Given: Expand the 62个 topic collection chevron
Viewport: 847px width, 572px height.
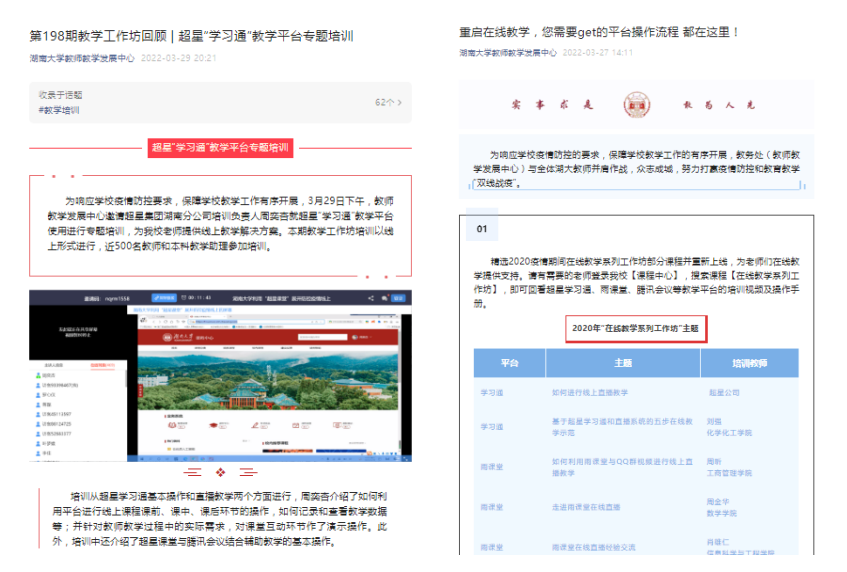Looking at the screenshot, I should pos(400,102).
